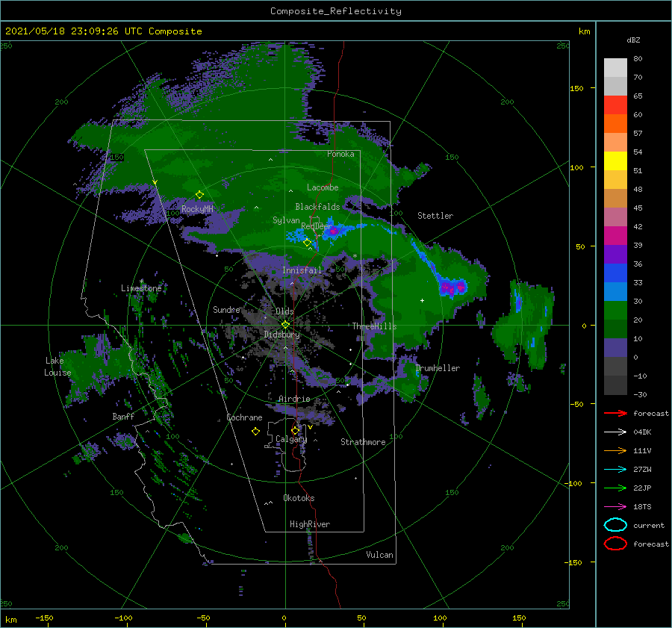This screenshot has height=628, width=672.
Task: Click the cyan current ellipse icon
Action: click(615, 525)
